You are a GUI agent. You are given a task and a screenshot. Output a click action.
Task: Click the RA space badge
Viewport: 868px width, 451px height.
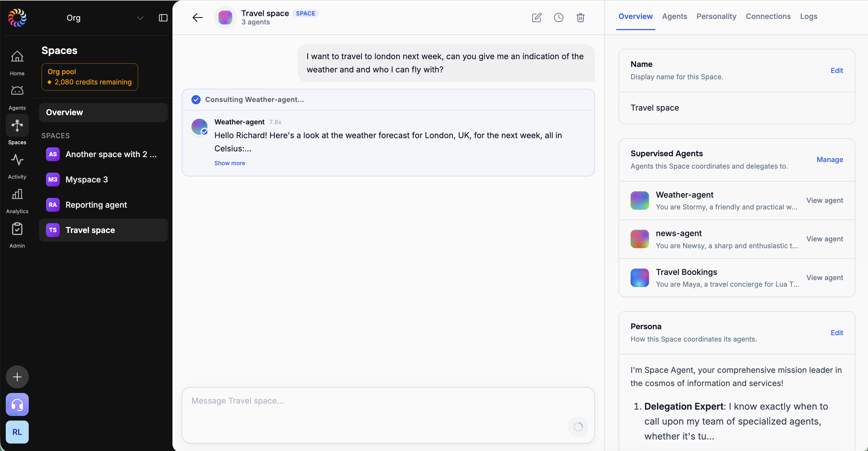(x=53, y=205)
